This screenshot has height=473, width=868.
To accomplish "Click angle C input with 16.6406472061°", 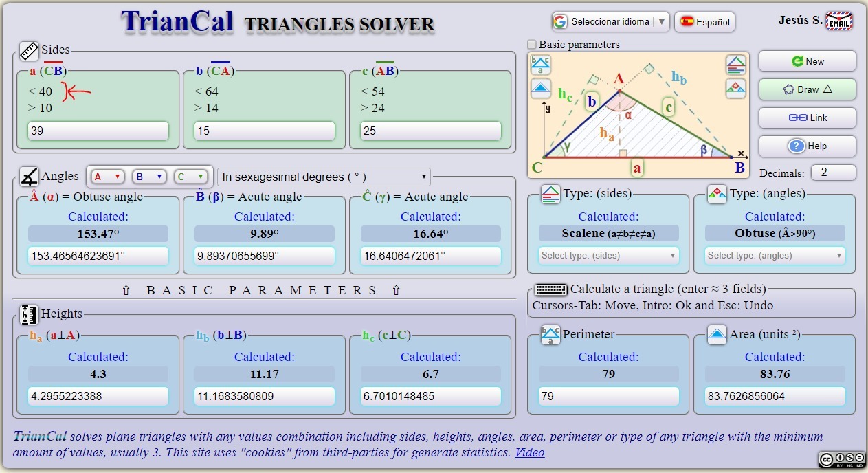I will pos(431,256).
